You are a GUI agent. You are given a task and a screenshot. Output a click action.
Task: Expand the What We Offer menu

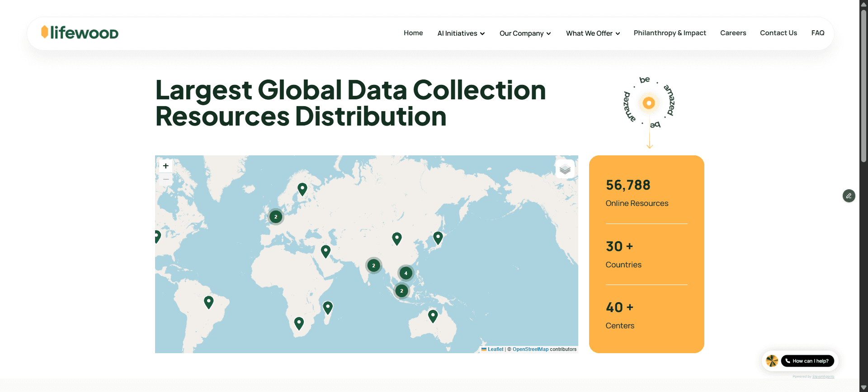click(x=593, y=33)
